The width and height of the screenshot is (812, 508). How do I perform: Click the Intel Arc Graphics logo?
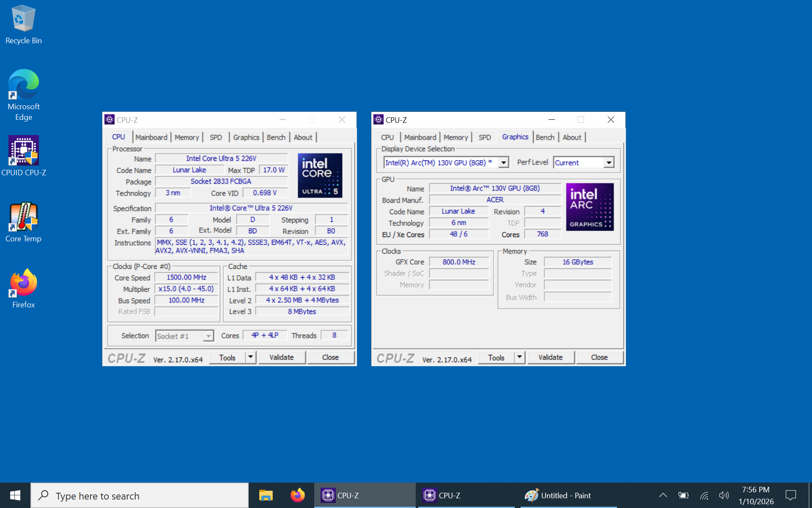[590, 207]
